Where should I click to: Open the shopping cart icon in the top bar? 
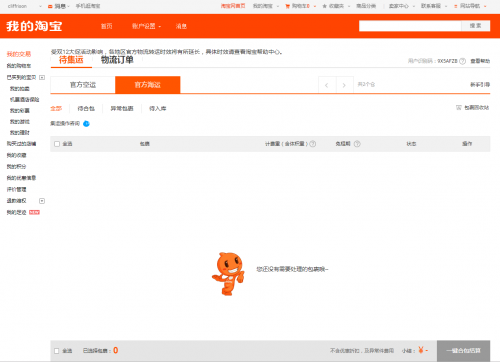287,6
